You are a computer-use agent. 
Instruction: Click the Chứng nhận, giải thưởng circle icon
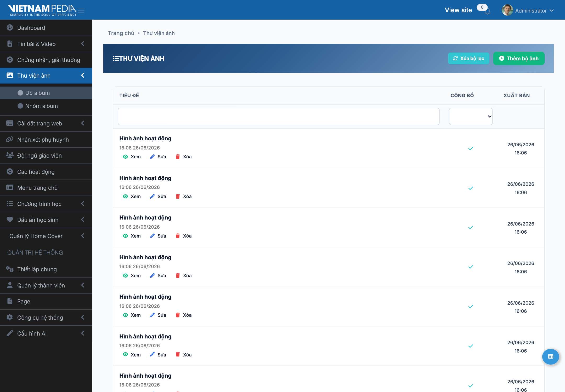tap(10, 60)
